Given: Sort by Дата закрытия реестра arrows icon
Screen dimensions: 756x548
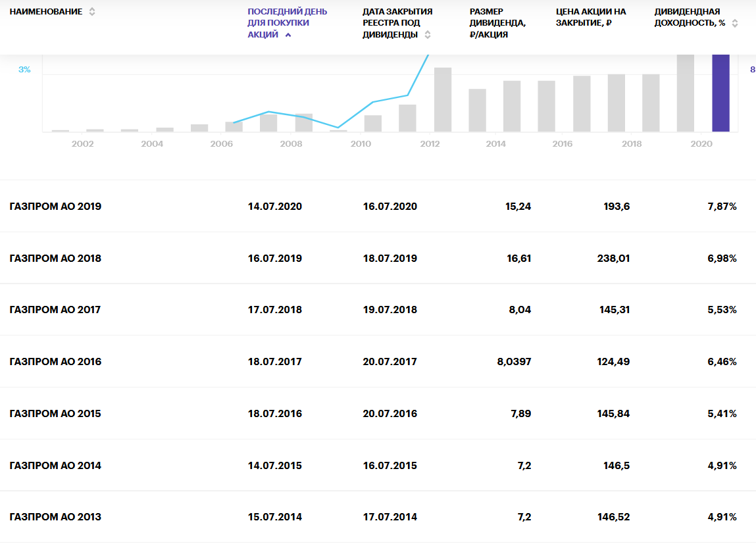Looking at the screenshot, I should coord(428,35).
